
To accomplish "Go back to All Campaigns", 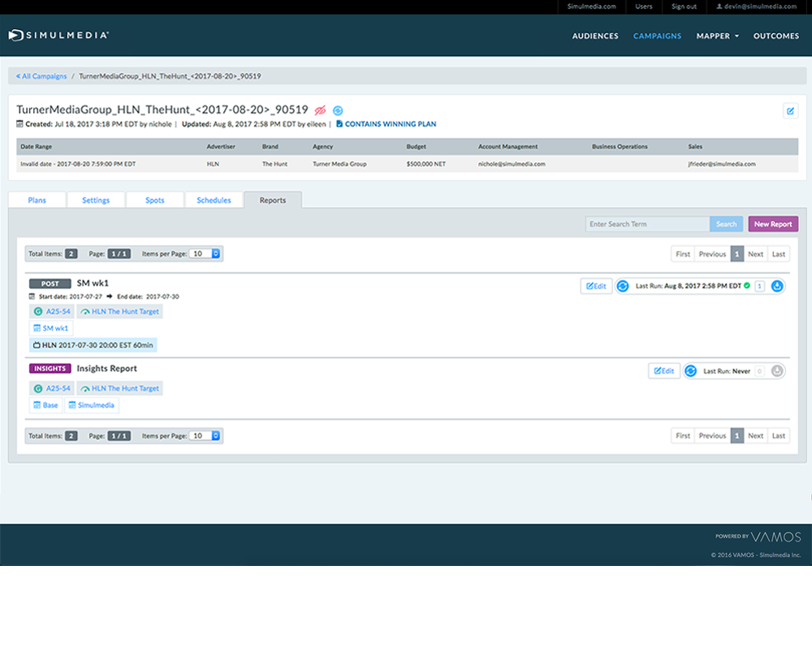I will coord(41,76).
